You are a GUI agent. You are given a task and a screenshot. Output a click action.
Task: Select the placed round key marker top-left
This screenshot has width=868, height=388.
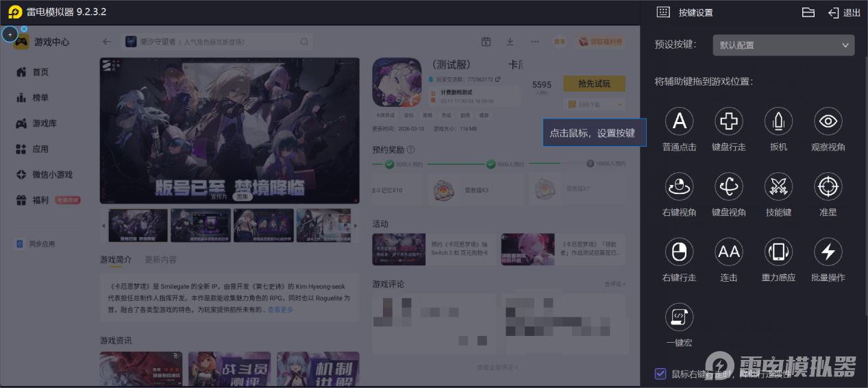(x=10, y=34)
